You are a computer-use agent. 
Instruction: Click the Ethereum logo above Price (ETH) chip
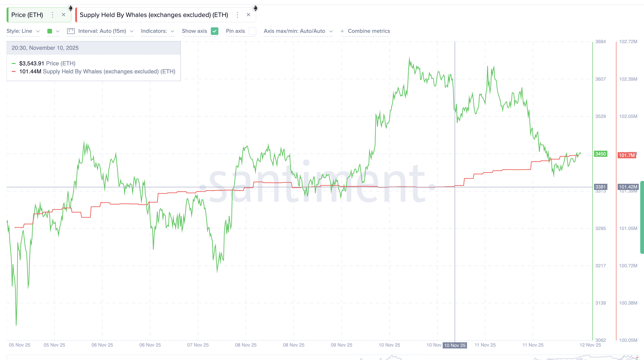(x=71, y=8)
